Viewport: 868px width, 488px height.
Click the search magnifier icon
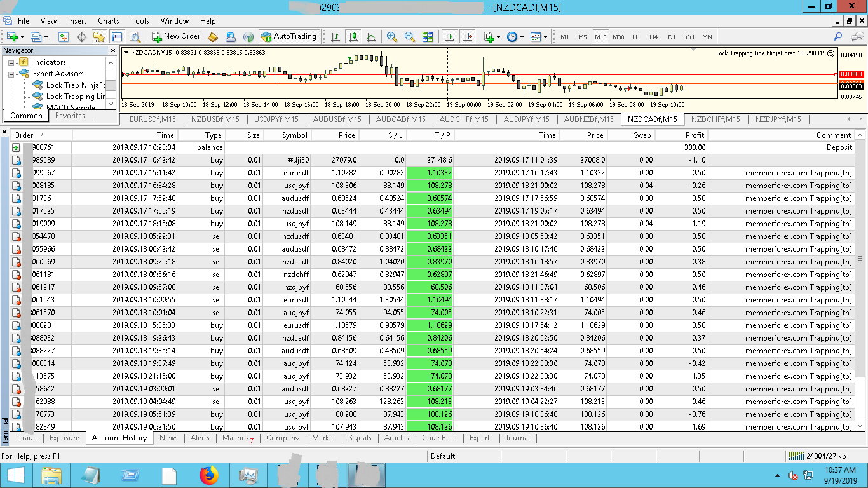pos(838,37)
